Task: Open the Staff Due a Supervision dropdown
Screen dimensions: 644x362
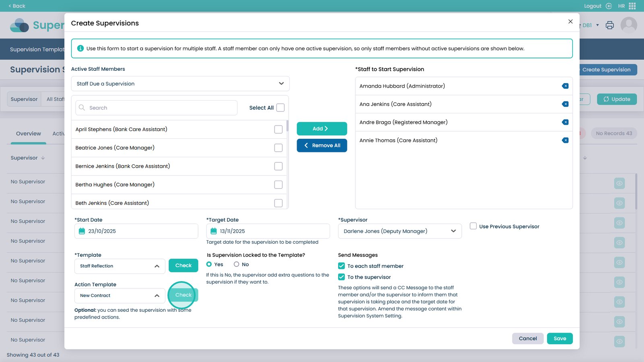Action: (180, 84)
